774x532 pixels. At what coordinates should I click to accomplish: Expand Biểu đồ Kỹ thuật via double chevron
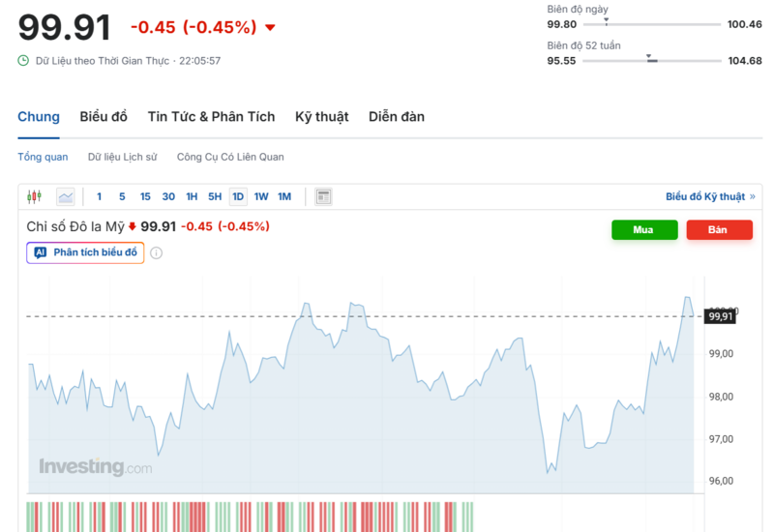753,196
